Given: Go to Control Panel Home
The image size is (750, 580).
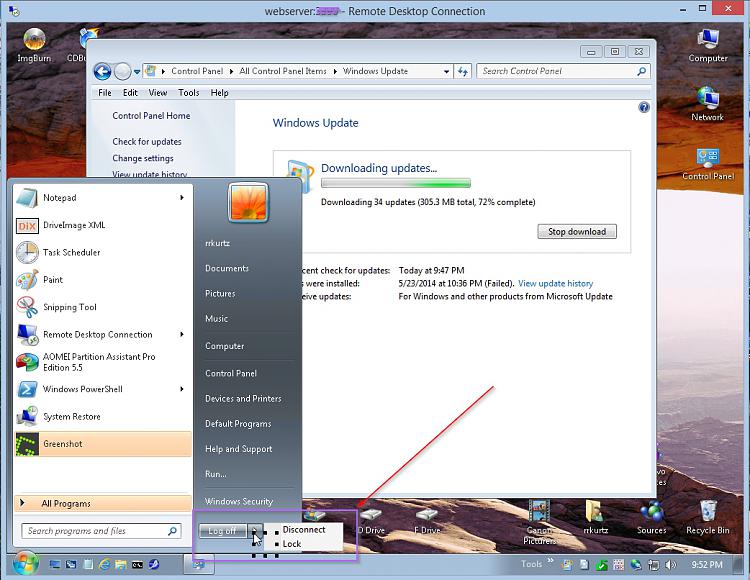Looking at the screenshot, I should tap(151, 116).
